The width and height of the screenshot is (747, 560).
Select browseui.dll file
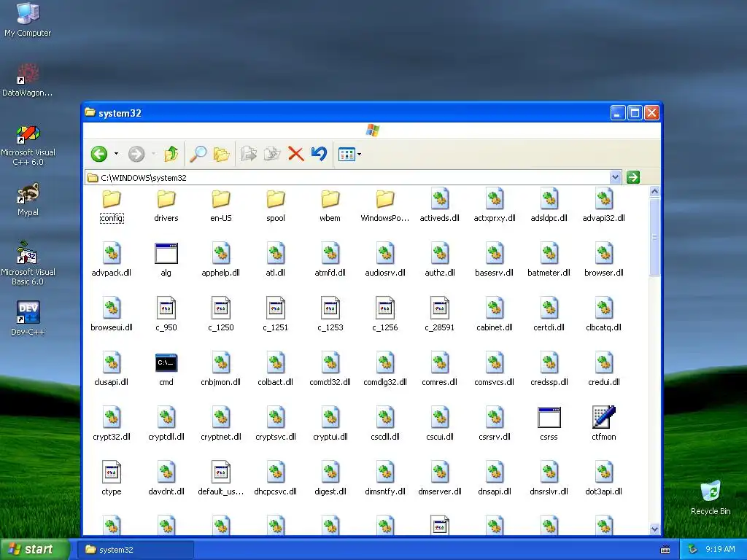point(112,315)
